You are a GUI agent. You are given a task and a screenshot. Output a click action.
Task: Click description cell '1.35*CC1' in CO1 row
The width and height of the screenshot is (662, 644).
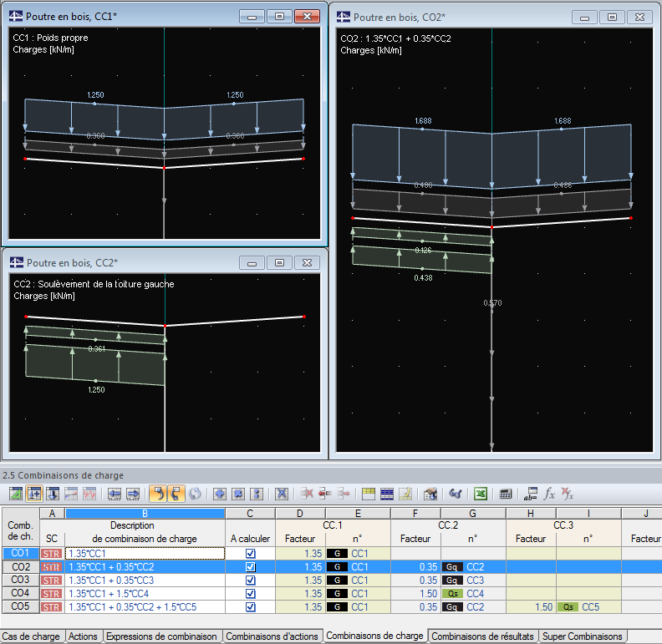(x=145, y=553)
